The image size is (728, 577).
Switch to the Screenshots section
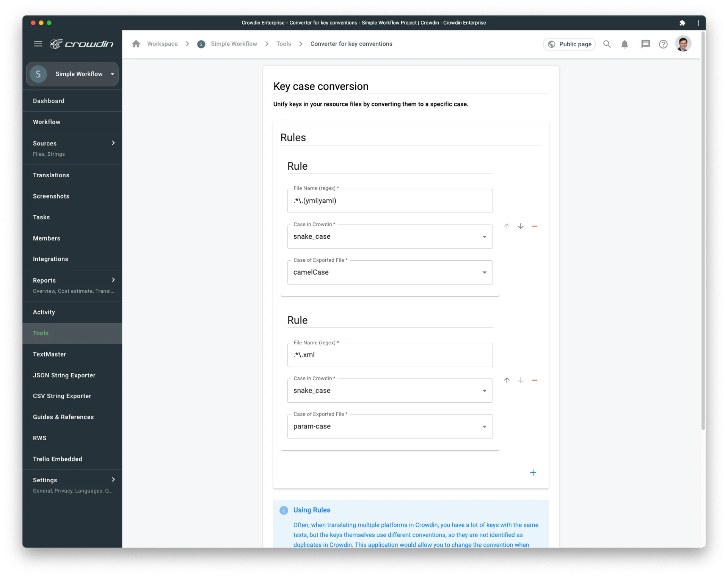(x=51, y=196)
